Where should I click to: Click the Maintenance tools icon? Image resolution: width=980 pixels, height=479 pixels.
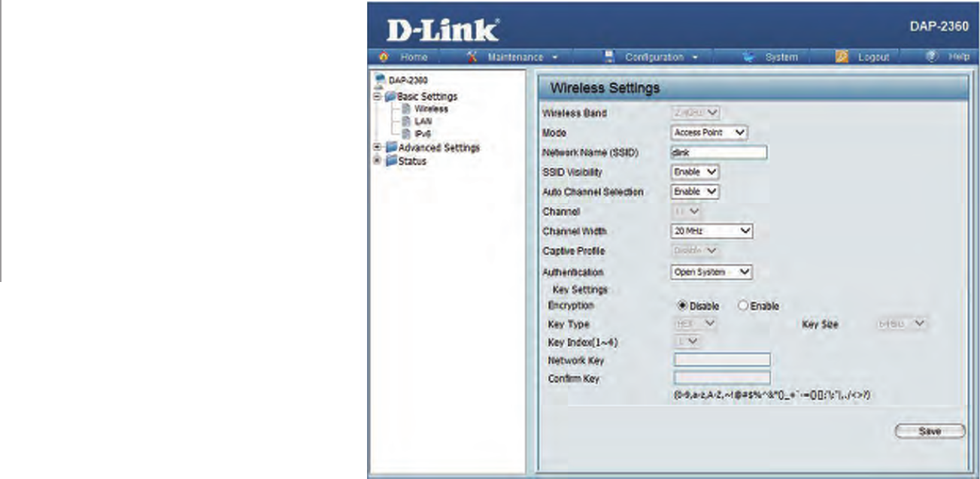tap(472, 57)
